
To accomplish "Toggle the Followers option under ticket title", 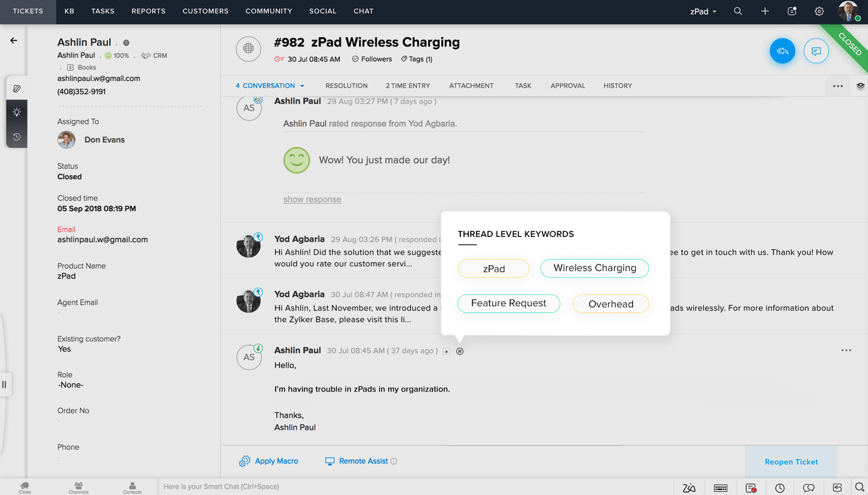I will click(372, 59).
